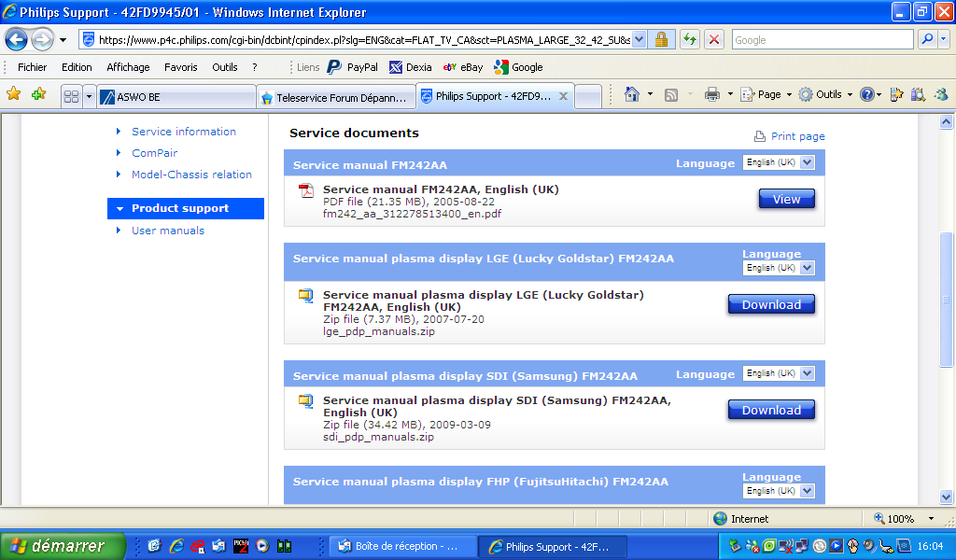Change language for Service manual FM242AA
The height and width of the screenshot is (560, 956).
pos(779,162)
